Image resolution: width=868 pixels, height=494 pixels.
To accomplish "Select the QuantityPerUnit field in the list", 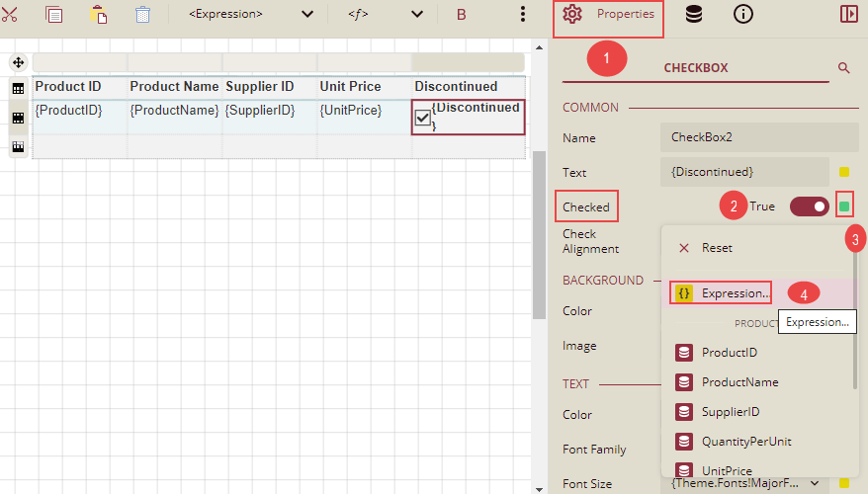I will (759, 442).
